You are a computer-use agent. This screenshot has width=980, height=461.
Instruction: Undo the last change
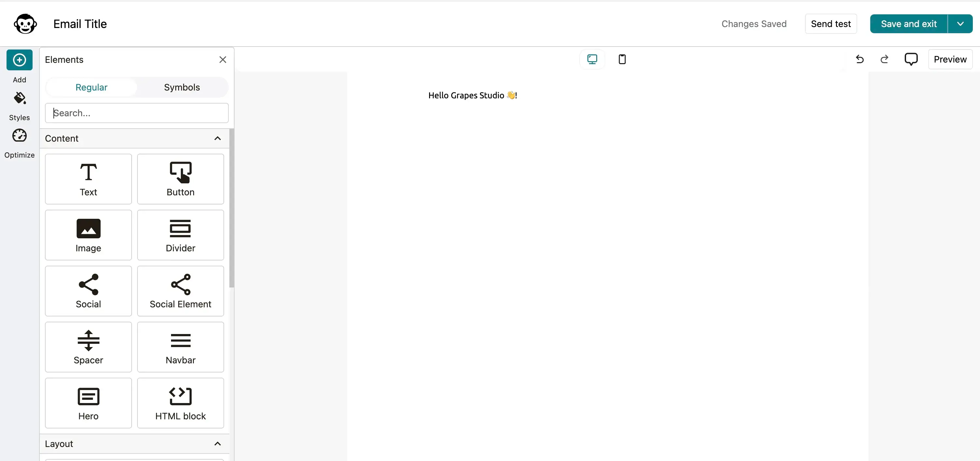click(859, 59)
